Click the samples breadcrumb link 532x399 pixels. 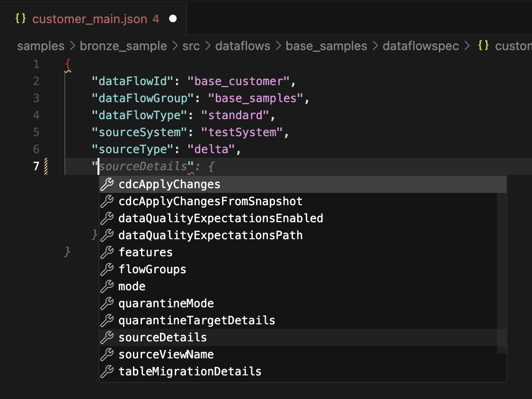coord(40,46)
